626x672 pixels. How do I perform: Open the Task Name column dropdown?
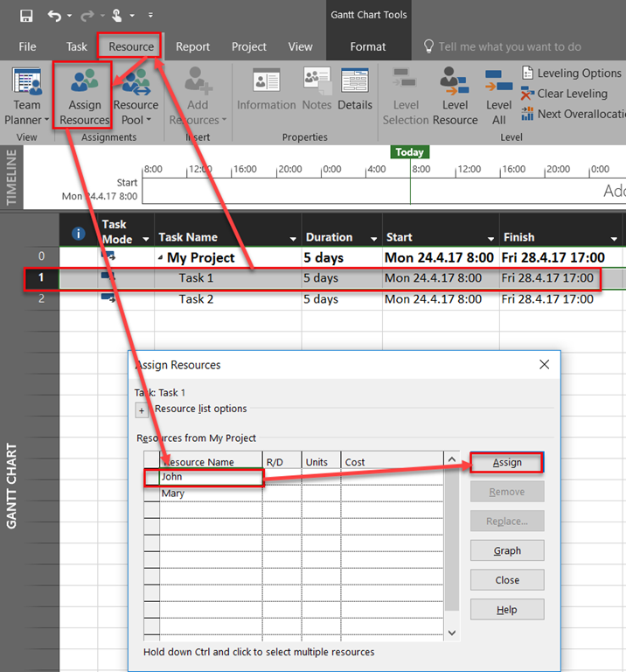293,239
